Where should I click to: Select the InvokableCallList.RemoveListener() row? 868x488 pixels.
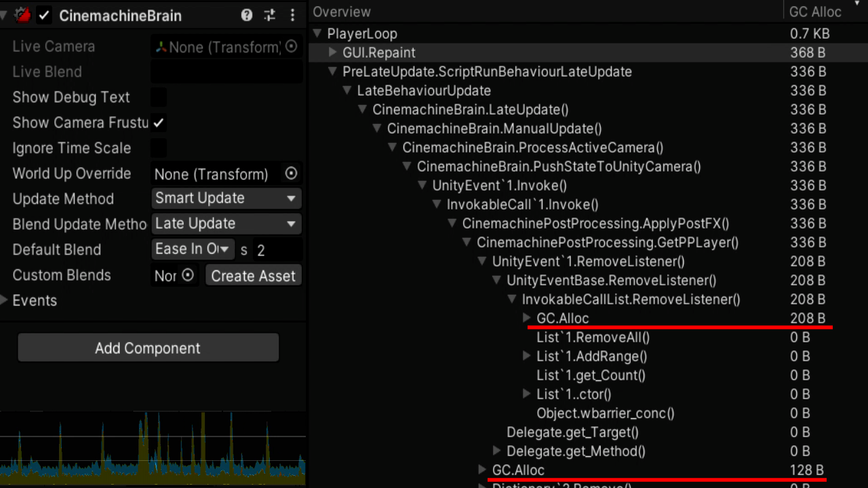point(588,299)
